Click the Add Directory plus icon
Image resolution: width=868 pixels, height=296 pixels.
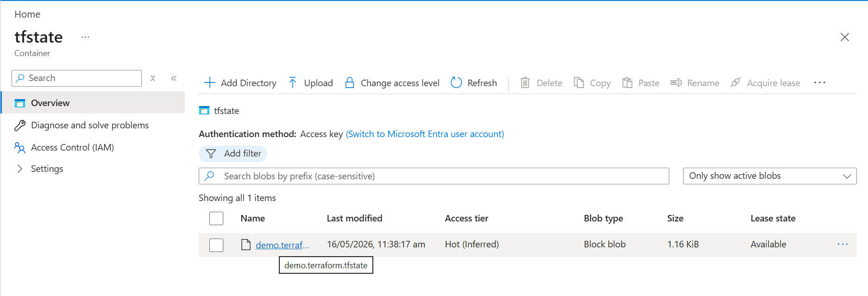tap(210, 83)
